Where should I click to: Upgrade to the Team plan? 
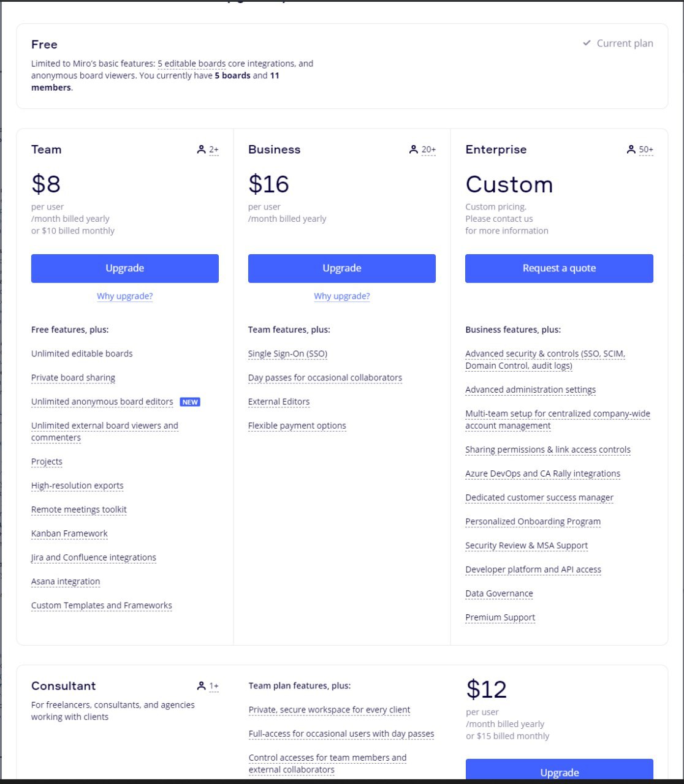click(125, 268)
